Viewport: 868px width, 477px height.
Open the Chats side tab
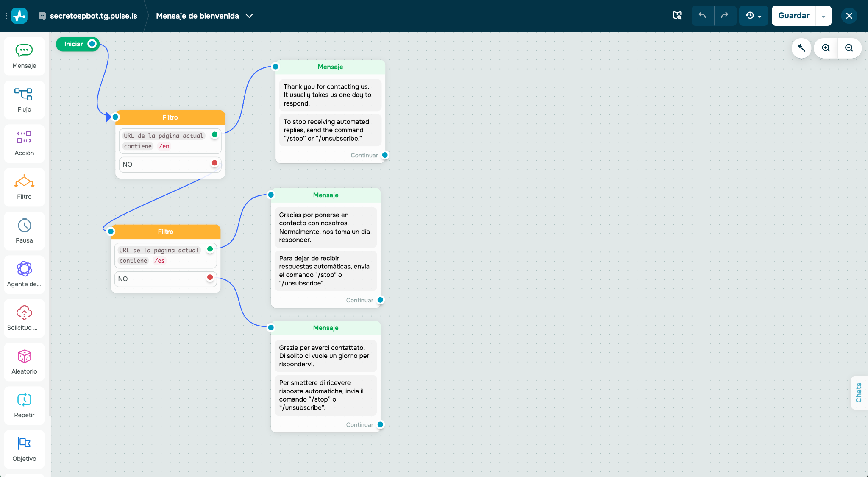coord(859,393)
